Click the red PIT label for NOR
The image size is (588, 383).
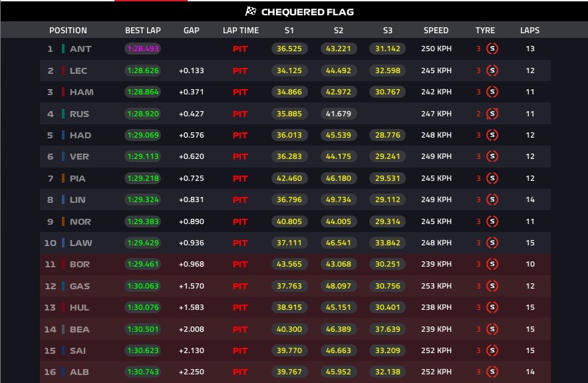[240, 222]
